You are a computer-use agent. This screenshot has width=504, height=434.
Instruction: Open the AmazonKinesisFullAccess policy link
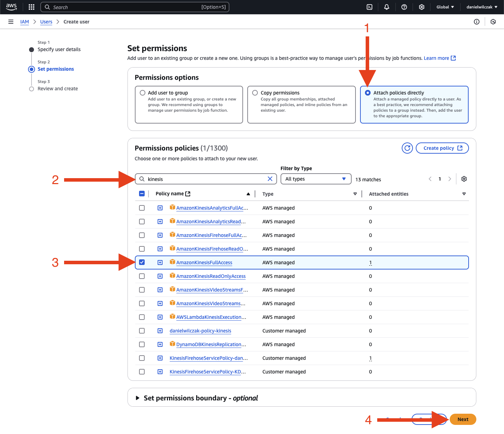click(x=204, y=262)
